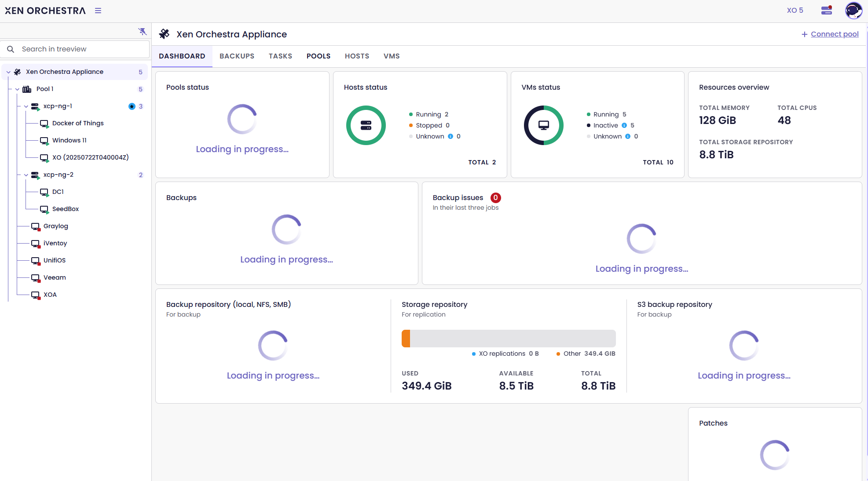Click the storage repository usage bar
Image resolution: width=868 pixels, height=481 pixels.
509,339
